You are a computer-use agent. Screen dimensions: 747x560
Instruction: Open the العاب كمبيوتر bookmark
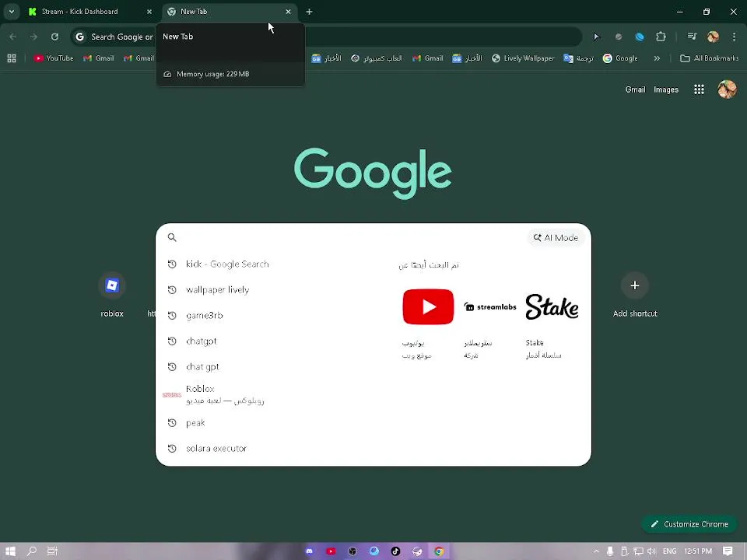[377, 58]
